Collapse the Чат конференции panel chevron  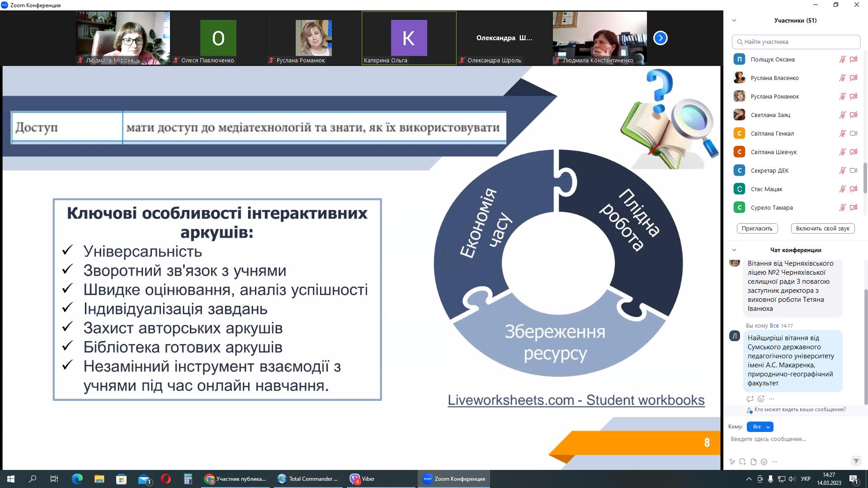(734, 250)
